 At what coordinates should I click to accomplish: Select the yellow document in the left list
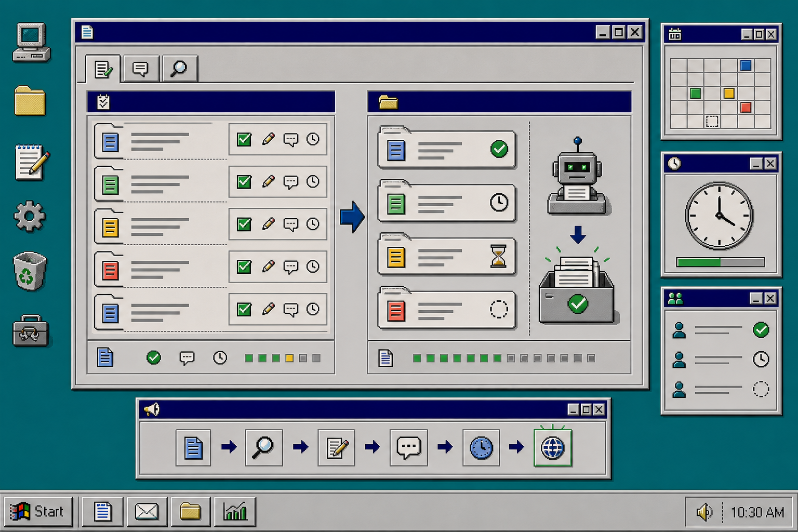[x=110, y=227]
